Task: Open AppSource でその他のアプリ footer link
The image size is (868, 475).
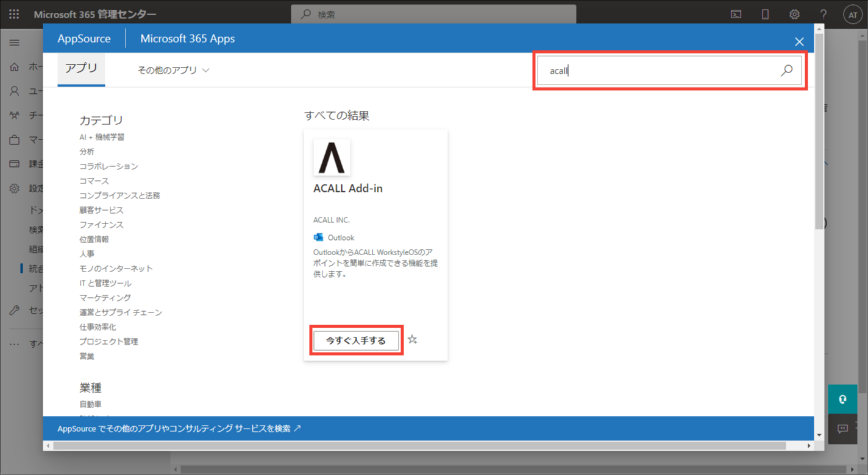Action: click(x=179, y=429)
